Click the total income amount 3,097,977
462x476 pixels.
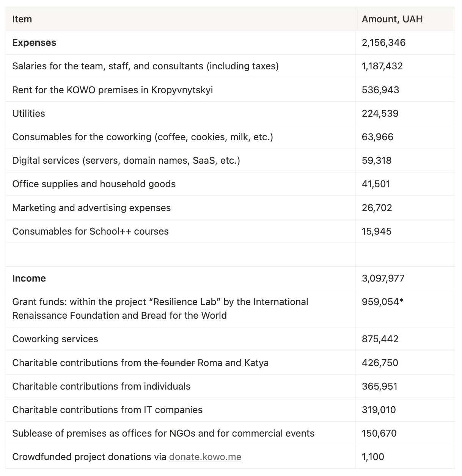click(383, 279)
